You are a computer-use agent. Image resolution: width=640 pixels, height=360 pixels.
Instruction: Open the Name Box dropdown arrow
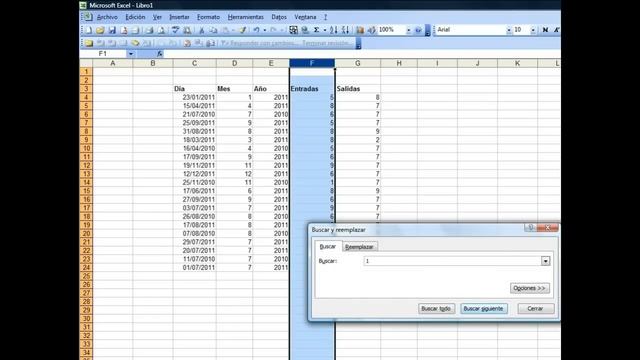pos(131,54)
